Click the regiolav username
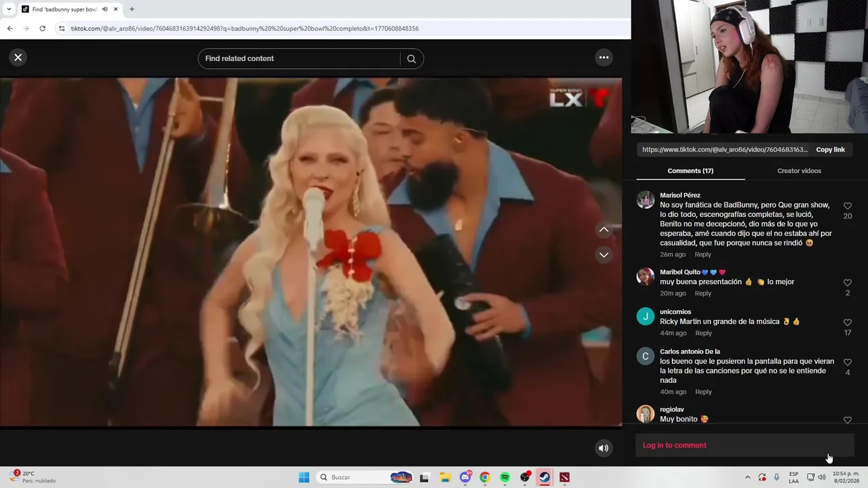Viewport: 868px width, 488px height. [672, 409]
